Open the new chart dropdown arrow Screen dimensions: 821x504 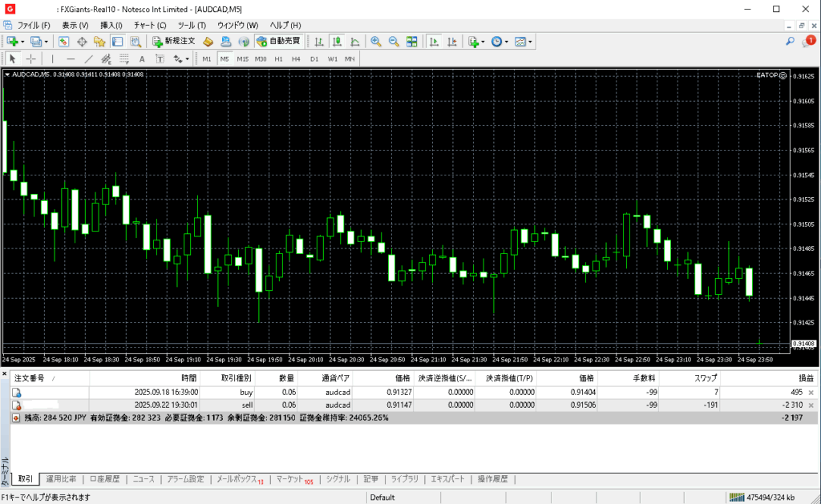pyautogui.click(x=22, y=42)
